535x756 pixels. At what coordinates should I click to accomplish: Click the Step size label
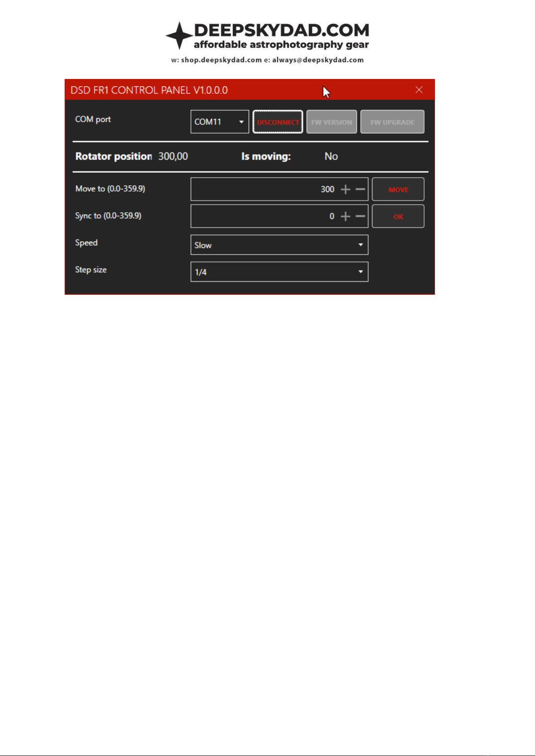pos(91,270)
